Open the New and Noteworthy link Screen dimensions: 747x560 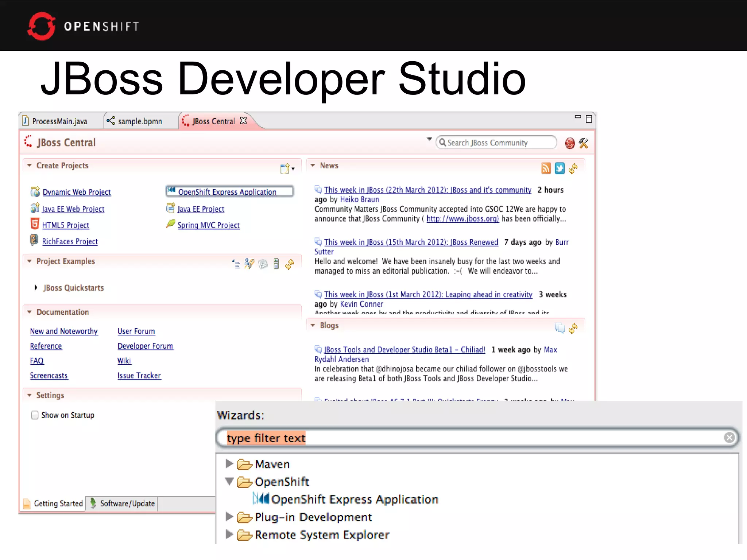pos(64,331)
